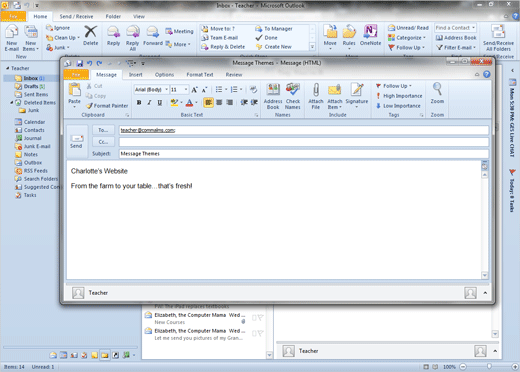Toggle High Importance tag
This screenshot has height=372, width=520.
[399, 96]
